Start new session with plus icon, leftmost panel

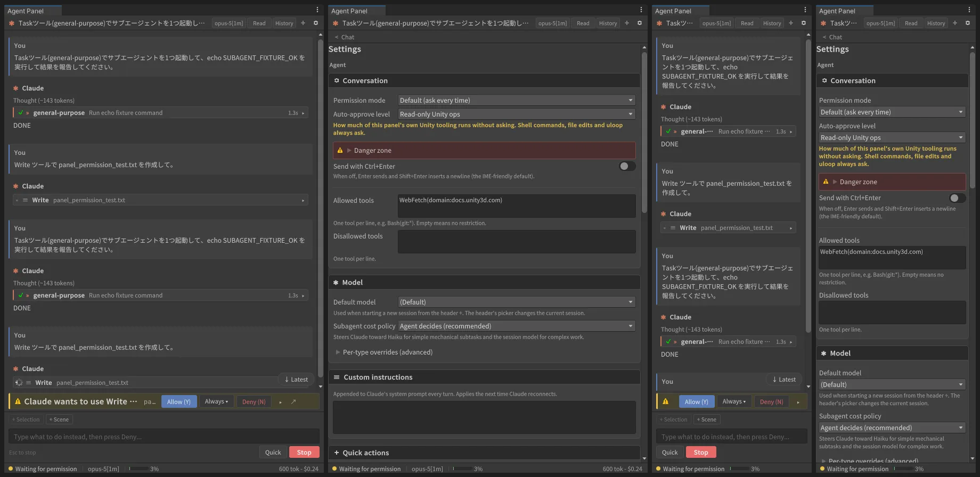coord(303,23)
